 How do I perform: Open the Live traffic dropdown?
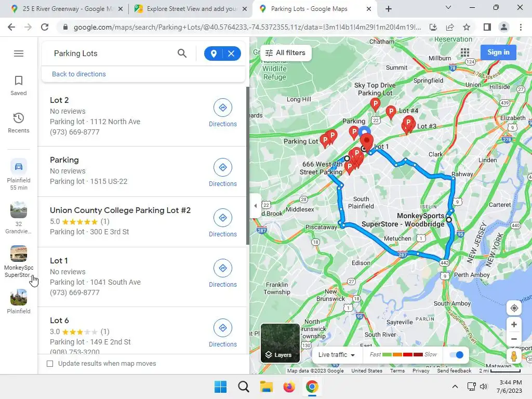tap(336, 355)
